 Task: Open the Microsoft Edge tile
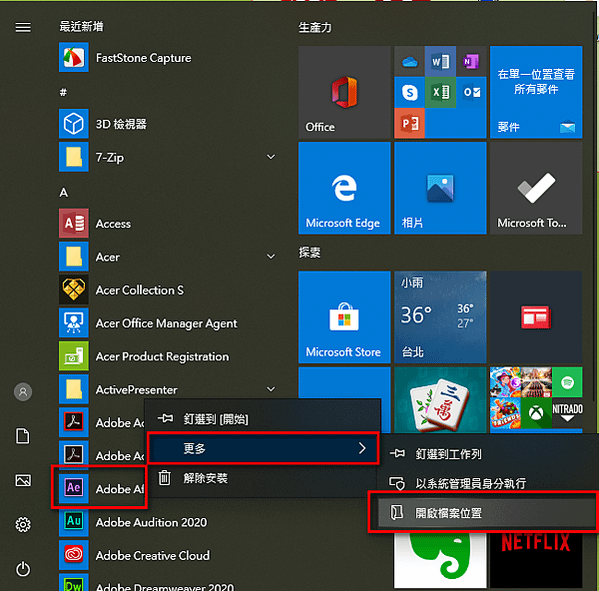(344, 188)
